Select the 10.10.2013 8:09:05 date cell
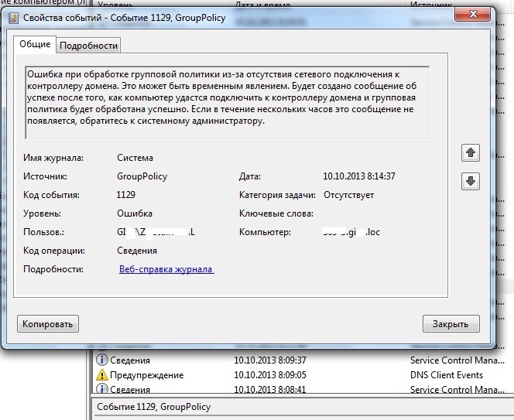The width and height of the screenshot is (514, 420). point(270,375)
